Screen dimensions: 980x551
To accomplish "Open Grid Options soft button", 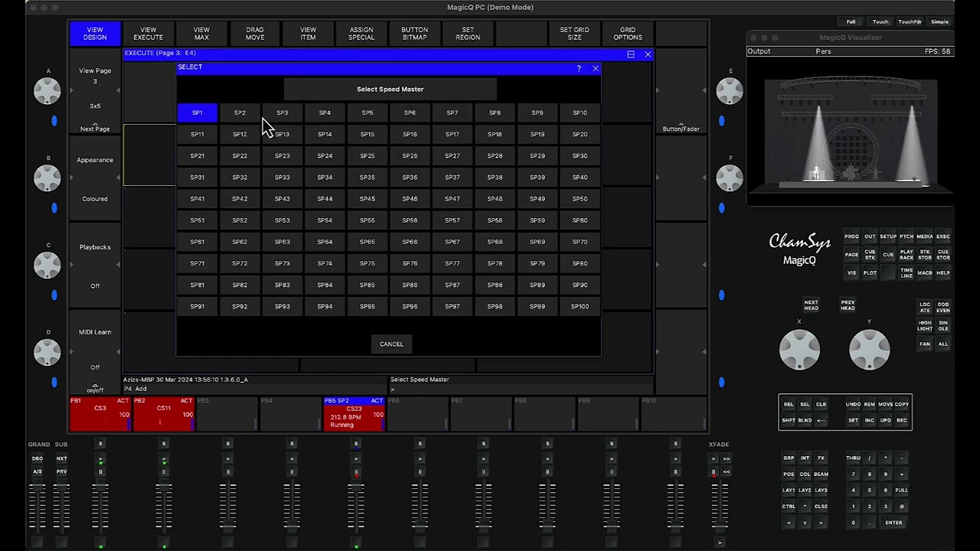I will click(x=628, y=34).
